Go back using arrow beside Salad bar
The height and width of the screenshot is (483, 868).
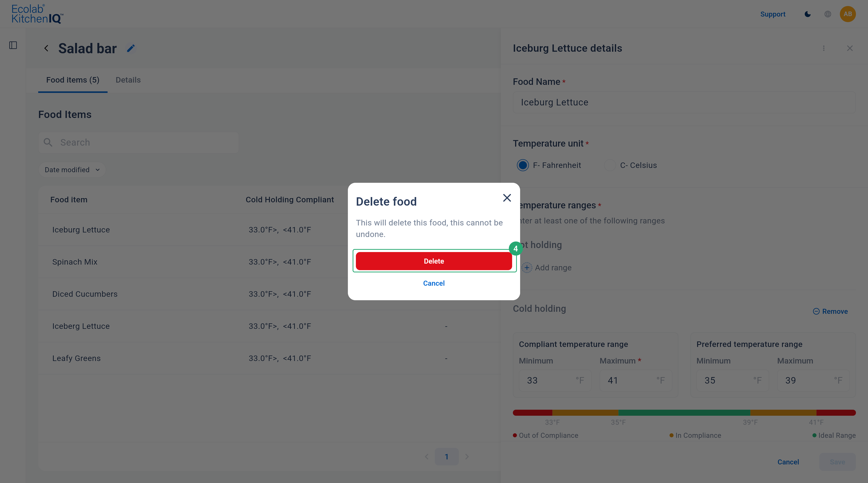(x=46, y=48)
